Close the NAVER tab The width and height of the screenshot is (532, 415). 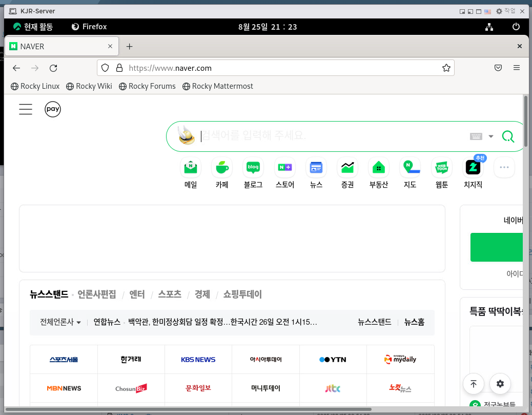click(110, 46)
